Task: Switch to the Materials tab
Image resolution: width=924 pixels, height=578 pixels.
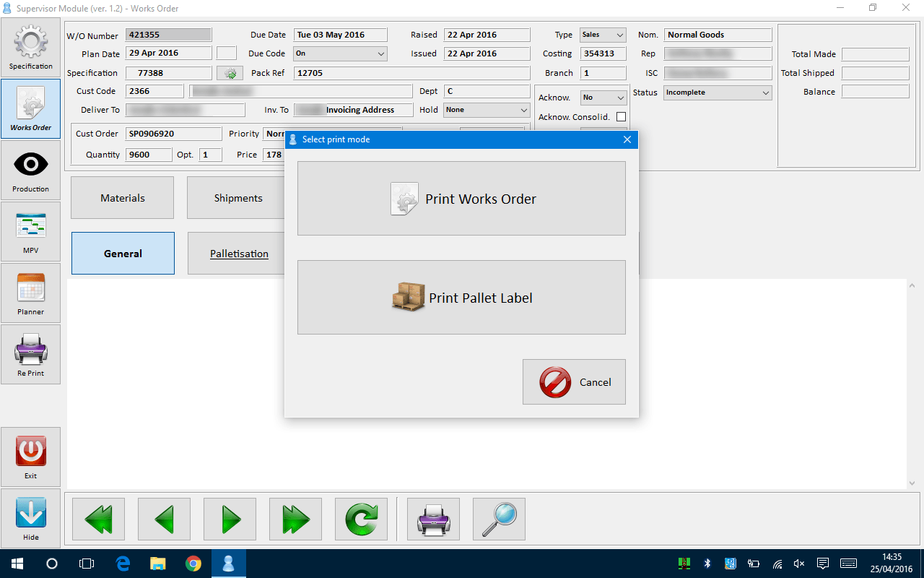Action: (123, 198)
